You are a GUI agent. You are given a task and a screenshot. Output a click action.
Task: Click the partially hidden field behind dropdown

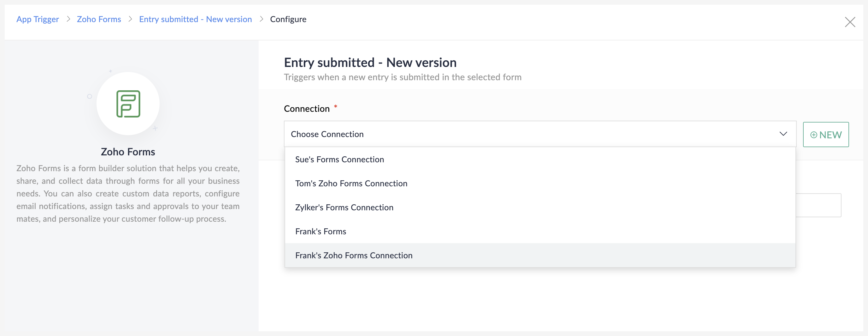coord(818,205)
